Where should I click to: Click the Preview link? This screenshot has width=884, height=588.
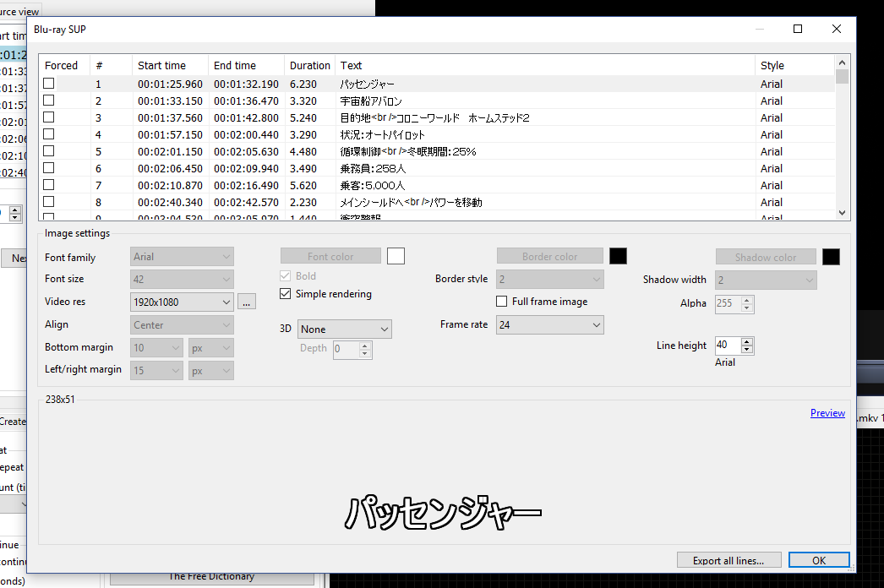coord(827,413)
